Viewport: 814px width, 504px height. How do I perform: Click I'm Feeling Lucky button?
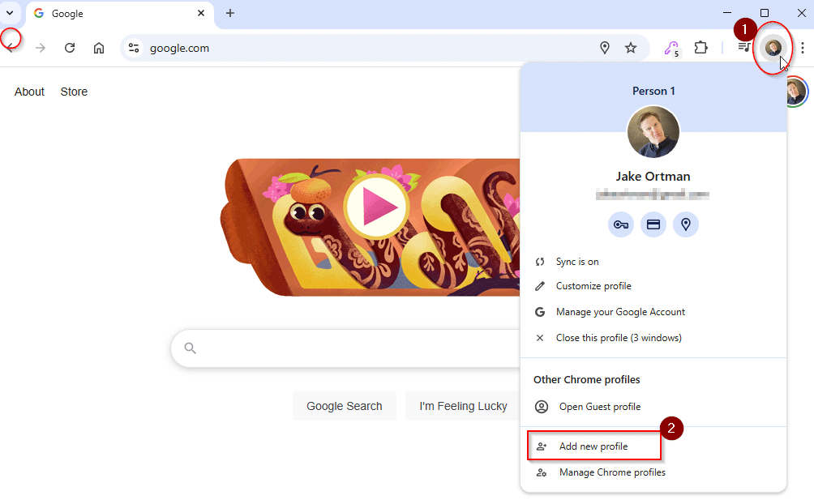463,406
